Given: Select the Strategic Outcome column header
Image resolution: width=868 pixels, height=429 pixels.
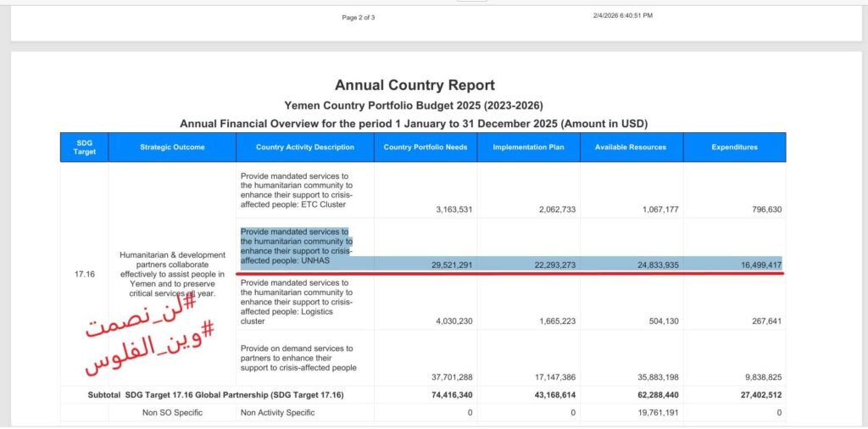Looking at the screenshot, I should tap(172, 148).
